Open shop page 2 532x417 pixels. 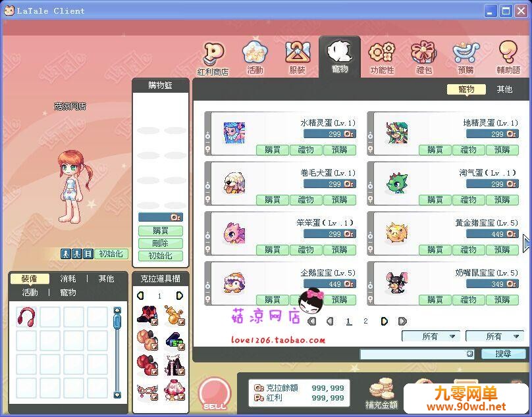(x=365, y=321)
